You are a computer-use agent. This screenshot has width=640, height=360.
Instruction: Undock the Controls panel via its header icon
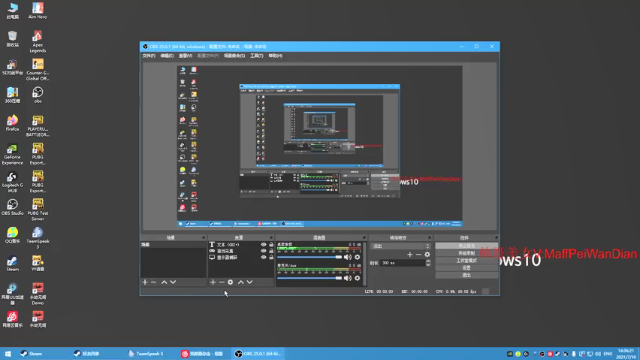tap(496, 238)
